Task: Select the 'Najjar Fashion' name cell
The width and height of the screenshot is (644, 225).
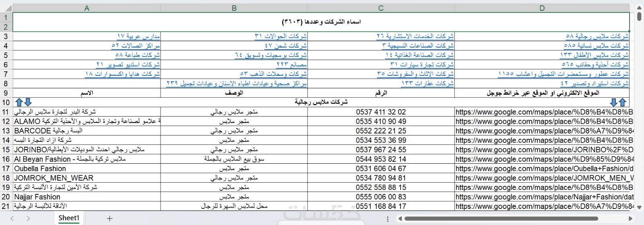Action: pyautogui.click(x=87, y=197)
